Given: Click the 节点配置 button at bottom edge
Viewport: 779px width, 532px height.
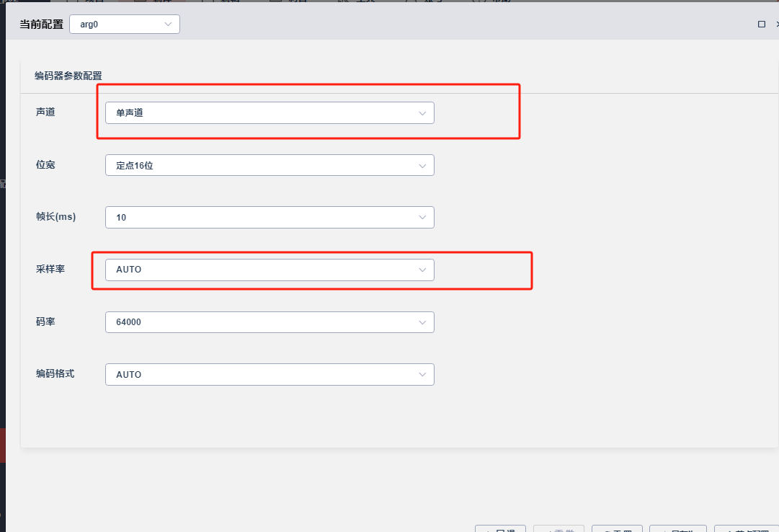Looking at the screenshot, I should [x=746, y=528].
